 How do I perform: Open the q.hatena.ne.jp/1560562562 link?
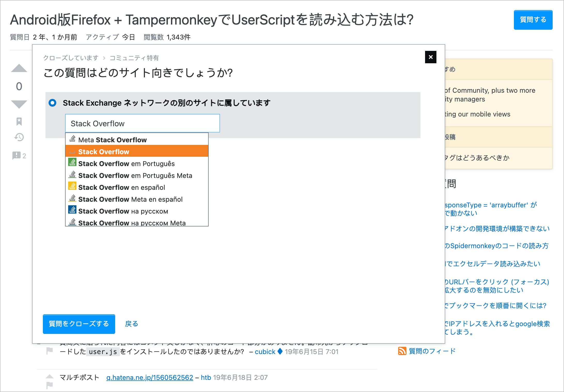tap(150, 378)
